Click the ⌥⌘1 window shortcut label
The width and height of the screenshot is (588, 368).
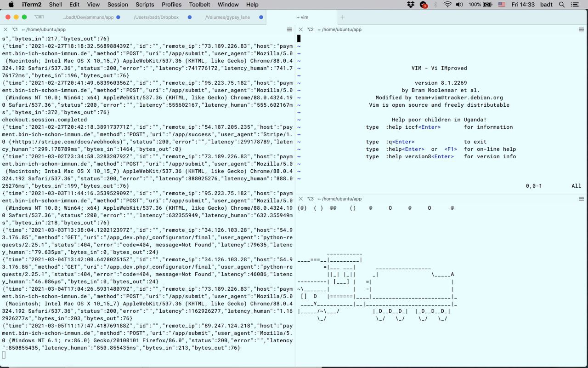(39, 17)
